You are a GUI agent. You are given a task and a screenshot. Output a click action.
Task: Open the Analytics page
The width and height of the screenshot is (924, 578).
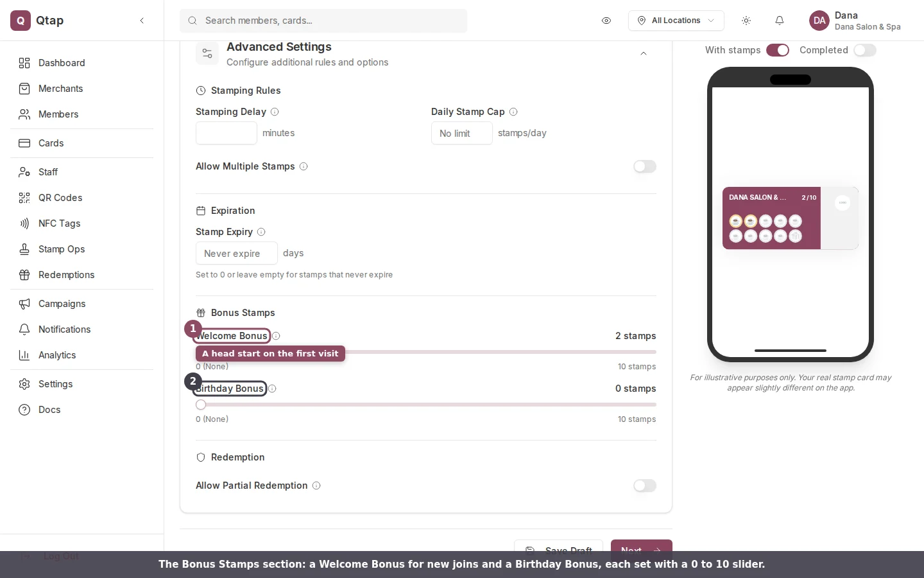[81, 355]
